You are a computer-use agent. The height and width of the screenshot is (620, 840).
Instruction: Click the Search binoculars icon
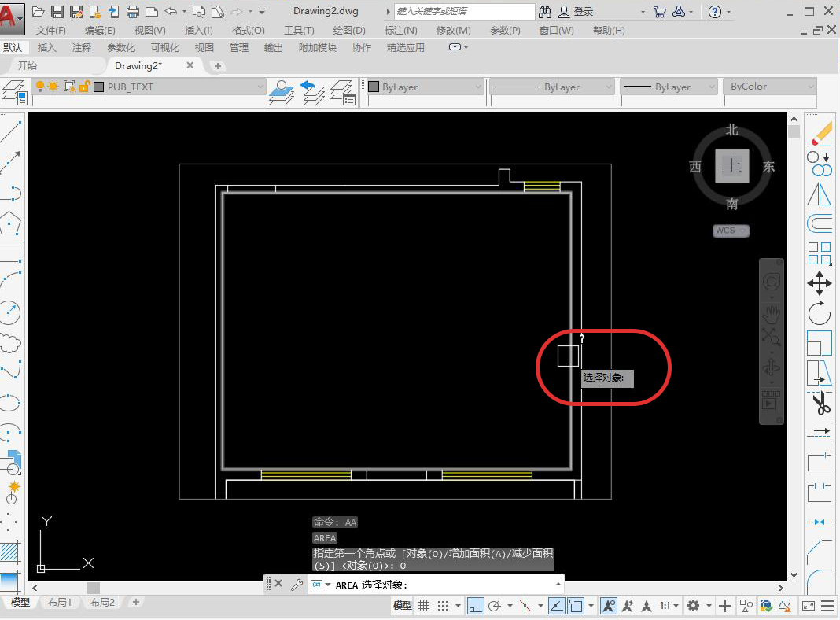[545, 12]
